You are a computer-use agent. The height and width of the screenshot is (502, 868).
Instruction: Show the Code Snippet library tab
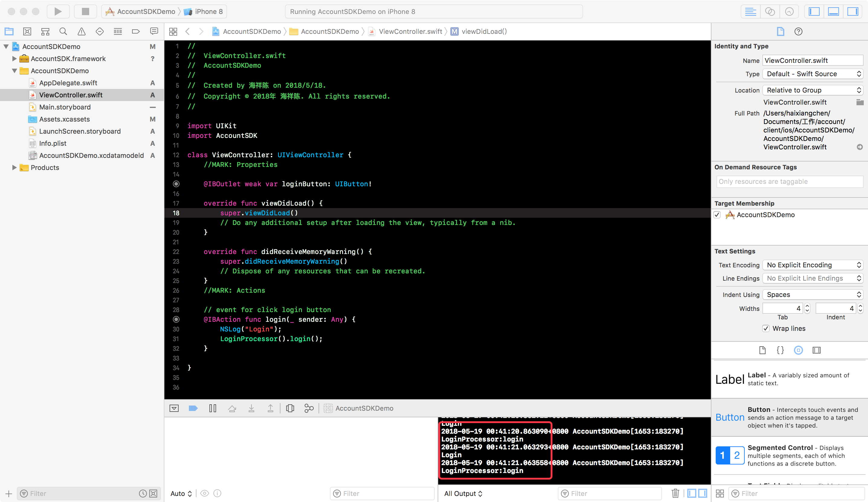780,350
